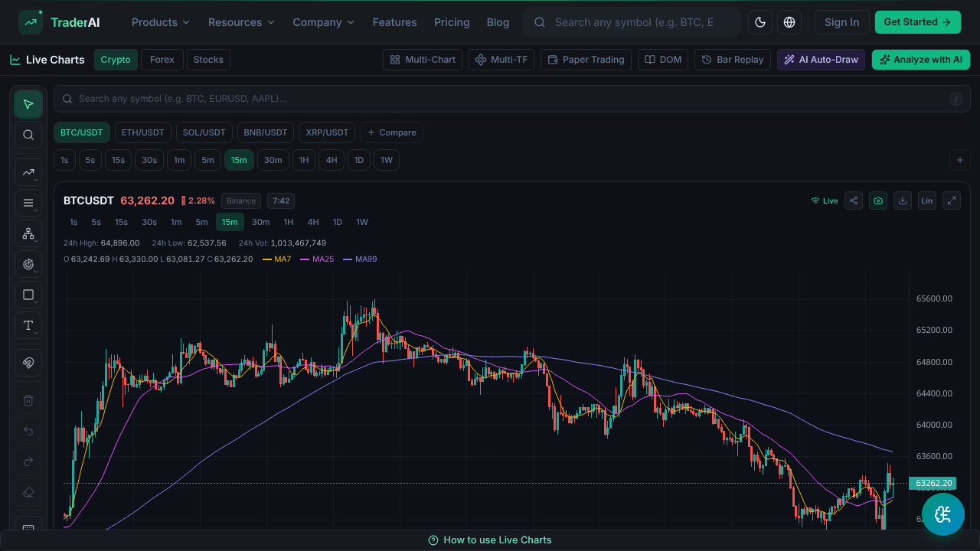The width and height of the screenshot is (980, 551).
Task: Click the Sign In button
Action: click(x=841, y=22)
